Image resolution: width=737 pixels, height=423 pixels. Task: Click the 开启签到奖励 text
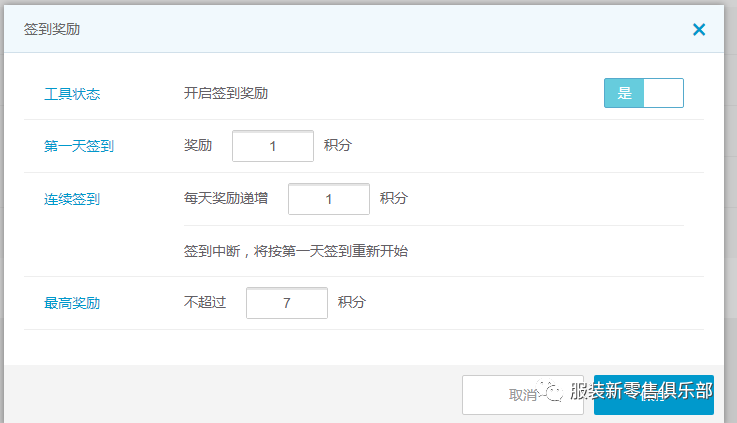click(226, 93)
